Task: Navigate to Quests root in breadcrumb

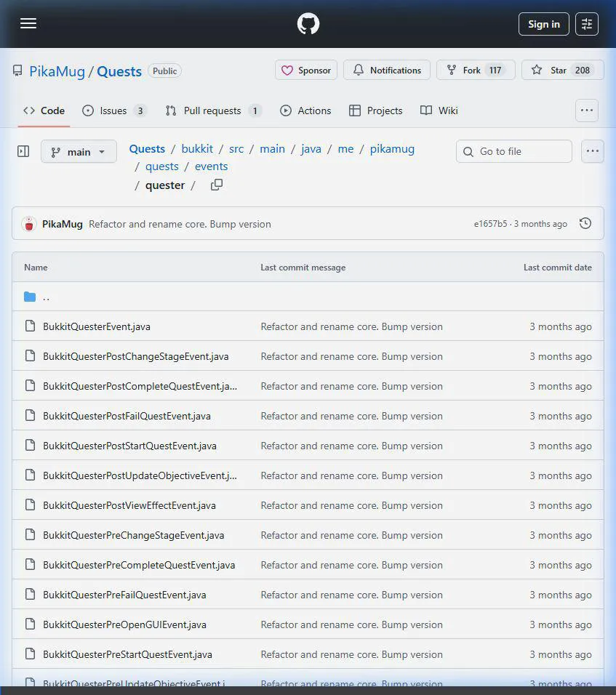Action: coord(147,149)
